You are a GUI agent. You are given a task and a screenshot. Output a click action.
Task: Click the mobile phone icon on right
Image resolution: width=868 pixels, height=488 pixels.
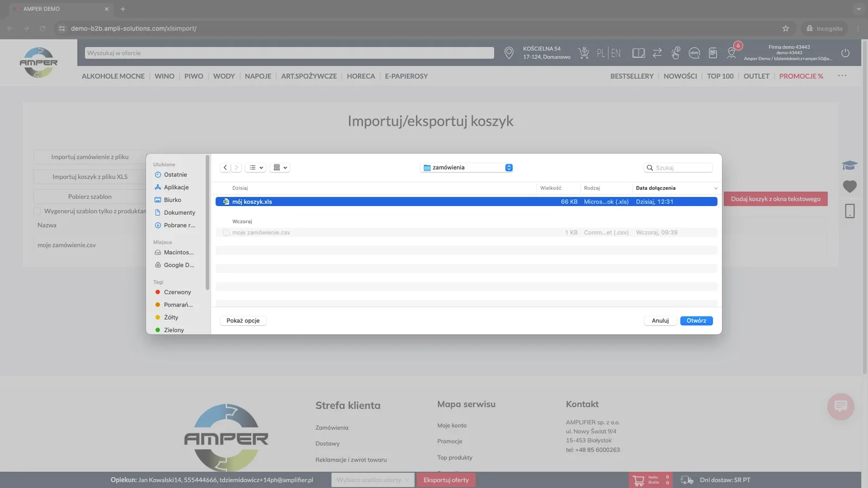[x=850, y=211]
